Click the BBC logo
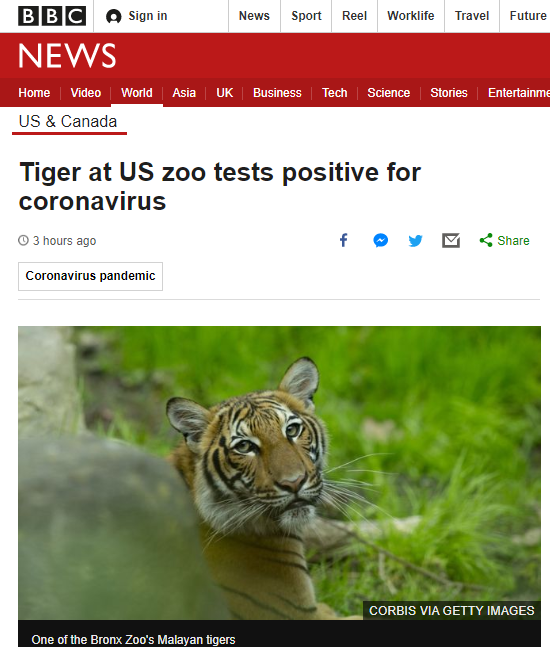The height and width of the screenshot is (647, 550). [x=52, y=16]
